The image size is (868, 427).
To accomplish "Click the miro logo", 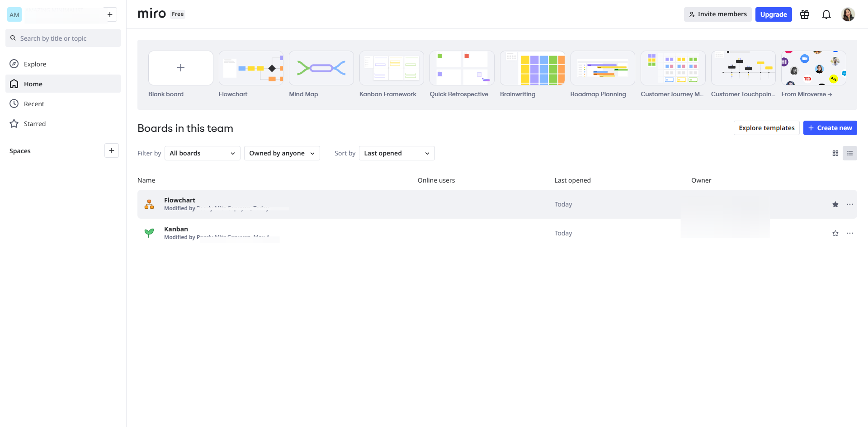I will pyautogui.click(x=152, y=14).
